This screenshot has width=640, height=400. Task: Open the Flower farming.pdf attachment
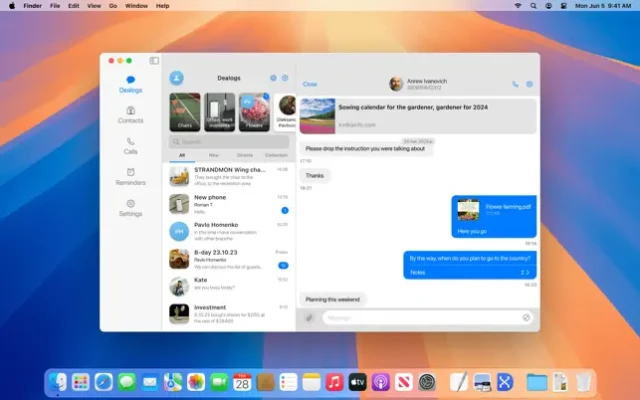pyautogui.click(x=494, y=210)
